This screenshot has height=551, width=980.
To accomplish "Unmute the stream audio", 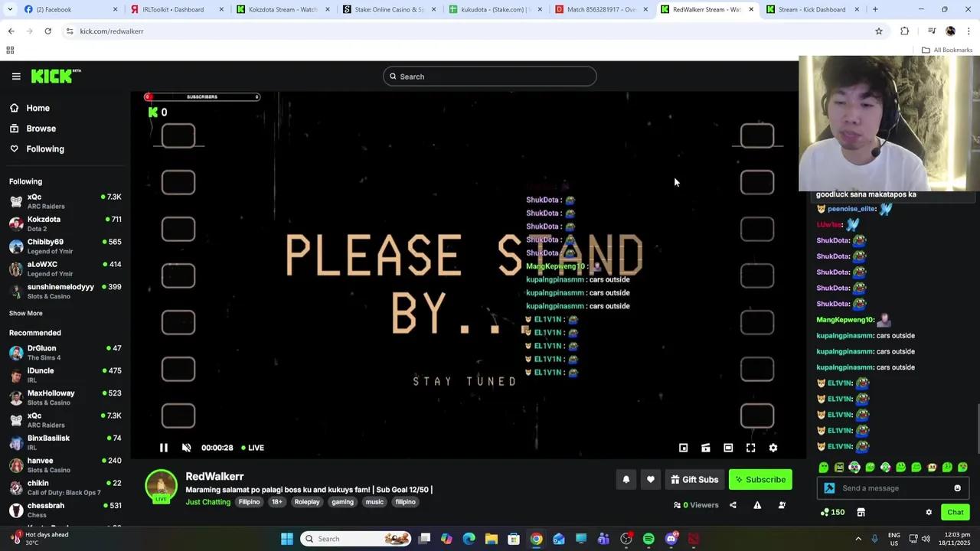I will click(x=186, y=448).
